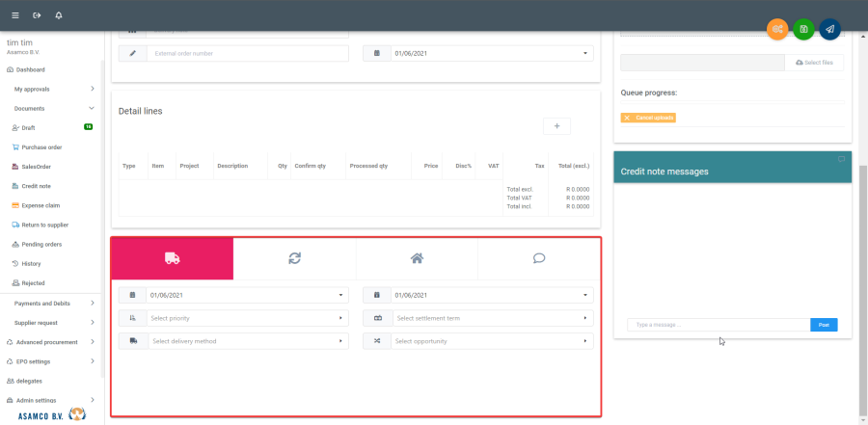Click the logout icon in top bar
868x425 pixels.
pyautogui.click(x=37, y=15)
